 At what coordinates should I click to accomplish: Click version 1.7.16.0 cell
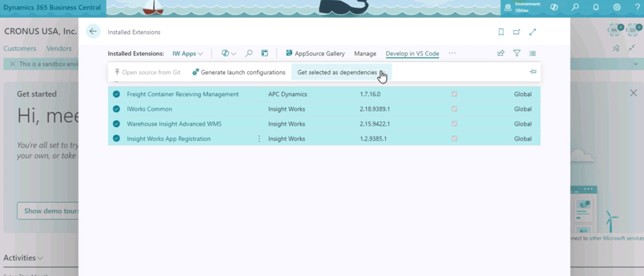pyautogui.click(x=370, y=94)
